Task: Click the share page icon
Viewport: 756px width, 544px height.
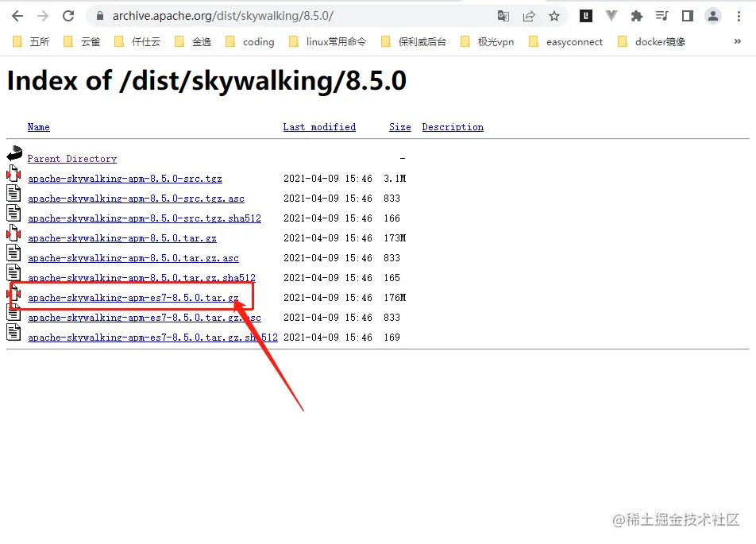Action: 529,16
